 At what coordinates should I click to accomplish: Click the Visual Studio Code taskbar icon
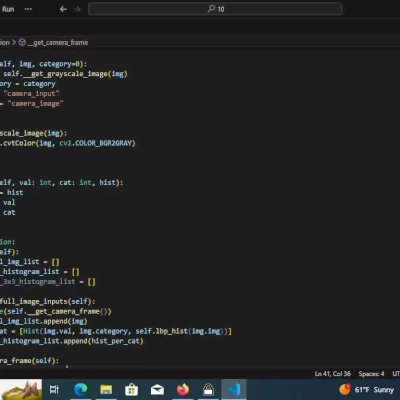tap(234, 389)
